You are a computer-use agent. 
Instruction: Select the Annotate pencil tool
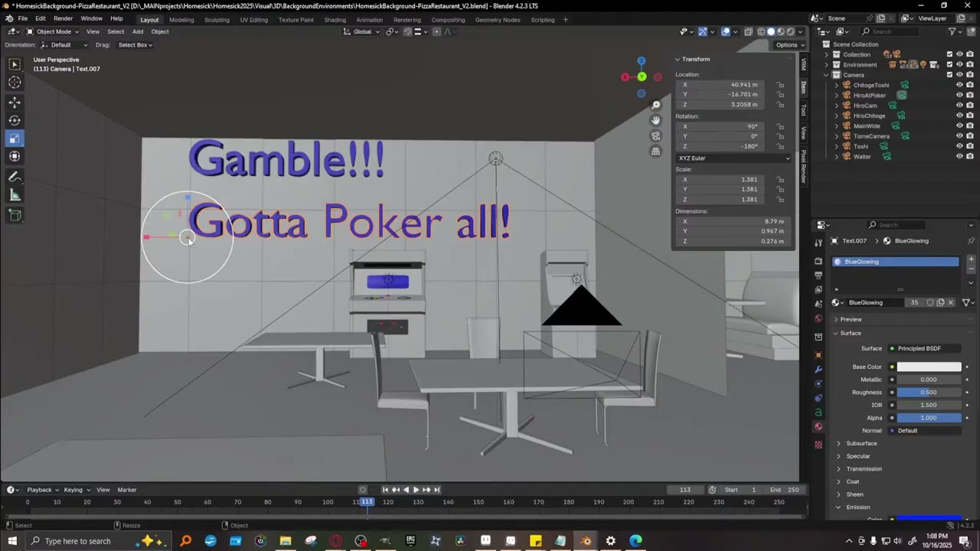pos(15,177)
